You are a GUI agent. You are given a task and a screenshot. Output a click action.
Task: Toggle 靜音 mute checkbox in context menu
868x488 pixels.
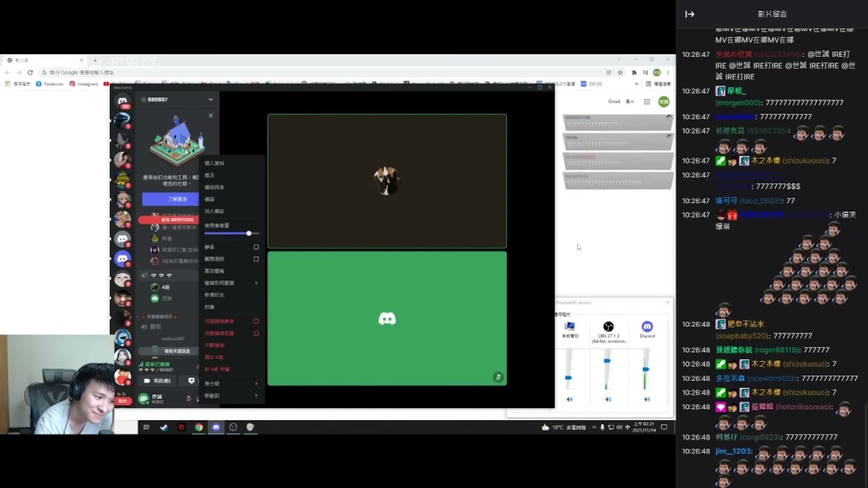pyautogui.click(x=256, y=247)
